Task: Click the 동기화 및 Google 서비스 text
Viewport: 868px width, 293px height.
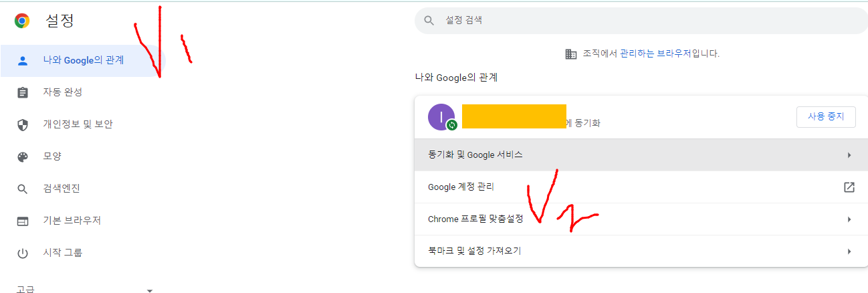Action: tap(475, 155)
